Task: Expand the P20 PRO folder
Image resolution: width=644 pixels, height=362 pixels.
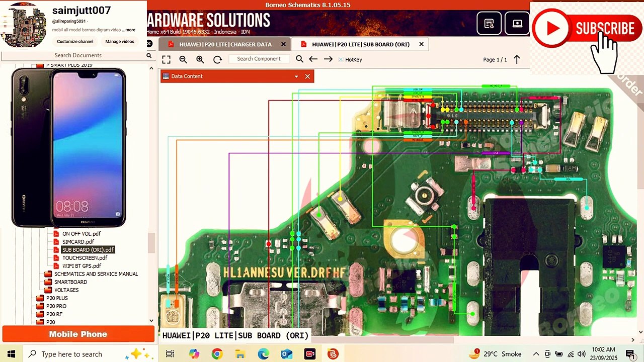Action: tap(56, 306)
